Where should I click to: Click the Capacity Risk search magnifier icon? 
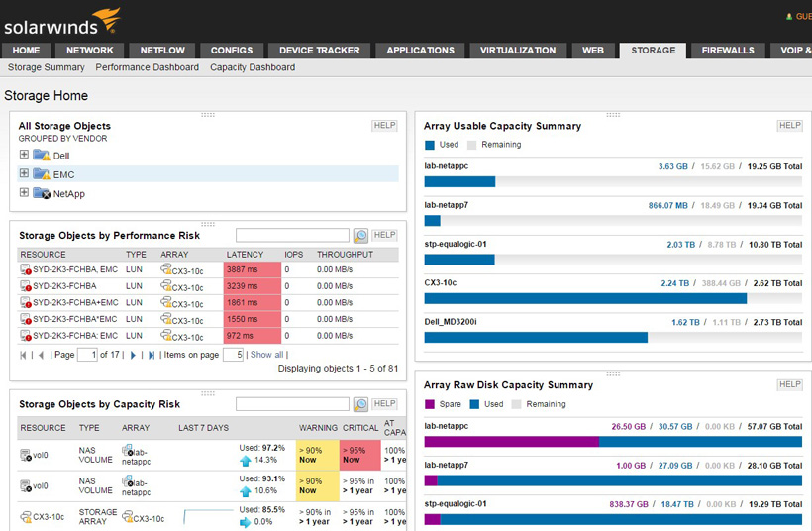360,404
